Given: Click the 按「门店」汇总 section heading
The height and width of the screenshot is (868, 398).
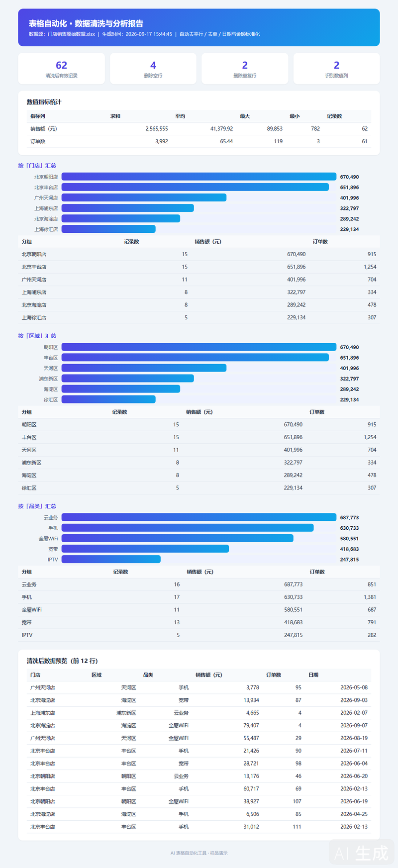Looking at the screenshot, I should click(37, 166).
